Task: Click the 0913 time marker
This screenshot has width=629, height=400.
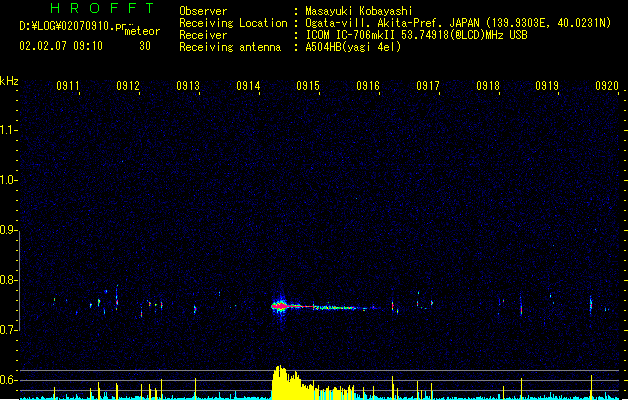Action: click(188, 86)
